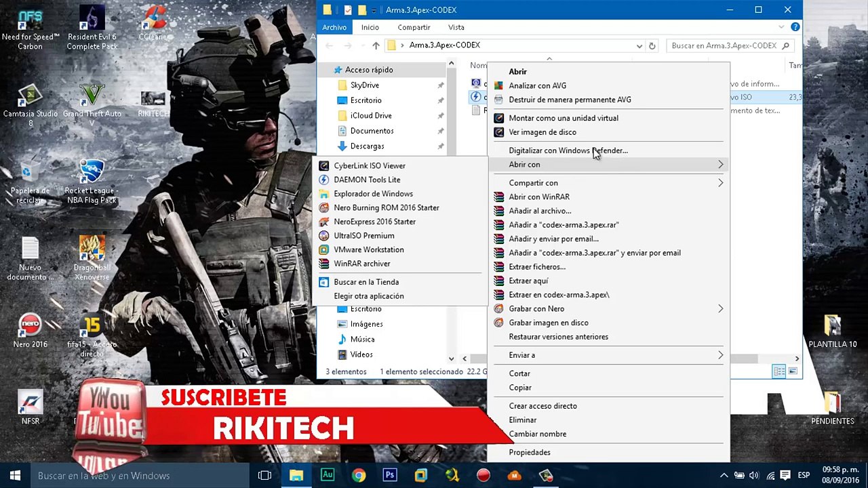Open PLANTILLA 10 archive on desktop
The image size is (868, 488).
pyautogui.click(x=833, y=331)
